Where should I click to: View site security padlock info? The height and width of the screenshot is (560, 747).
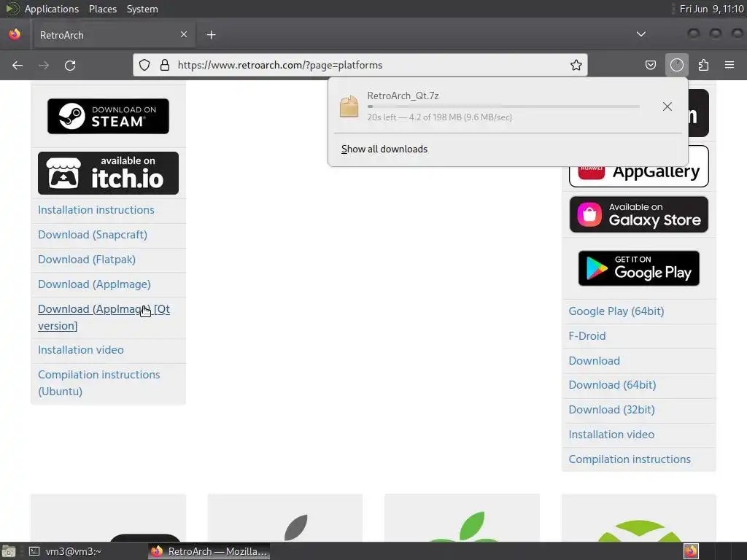click(x=165, y=65)
